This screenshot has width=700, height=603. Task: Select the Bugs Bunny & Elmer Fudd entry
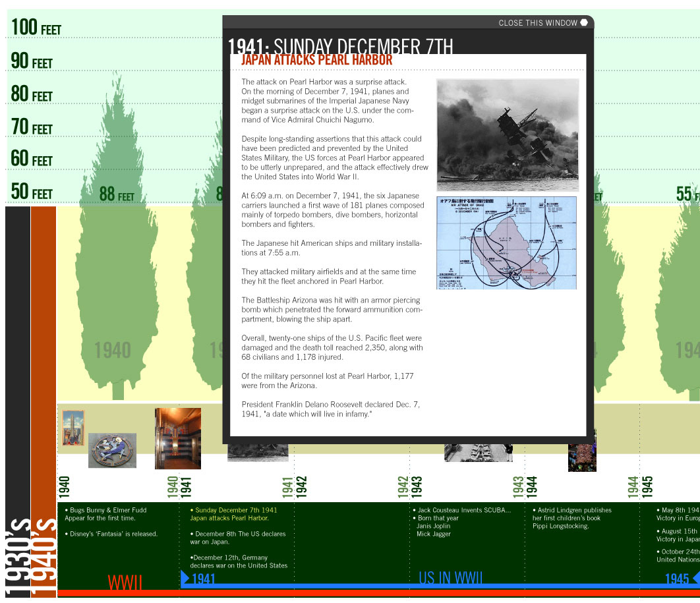click(105, 514)
